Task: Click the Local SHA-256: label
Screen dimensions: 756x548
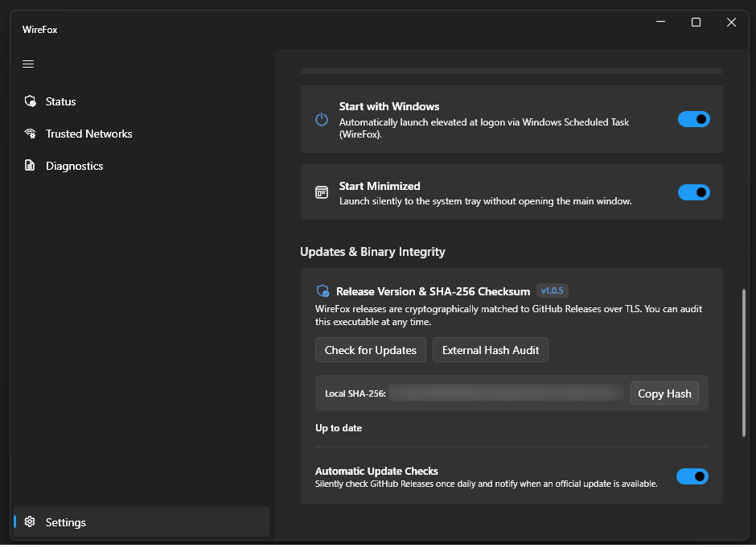Action: (x=355, y=393)
